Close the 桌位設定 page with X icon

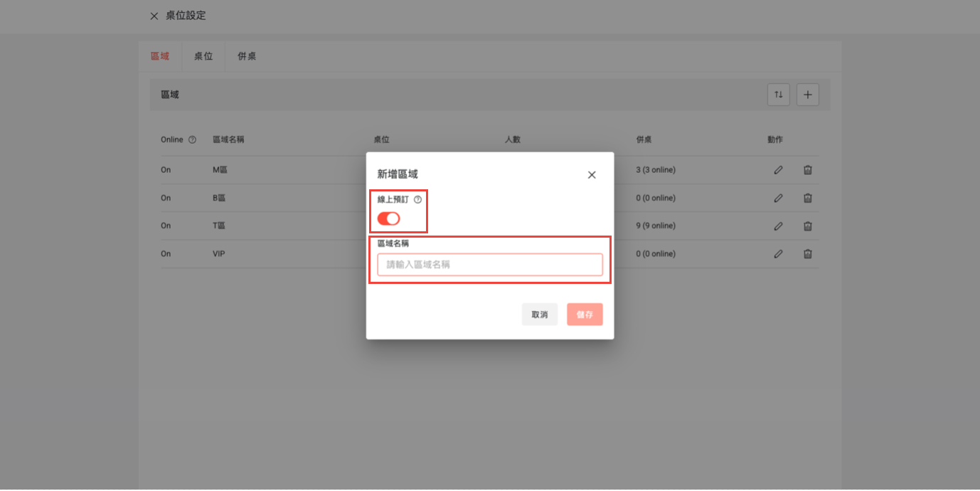coord(154,16)
